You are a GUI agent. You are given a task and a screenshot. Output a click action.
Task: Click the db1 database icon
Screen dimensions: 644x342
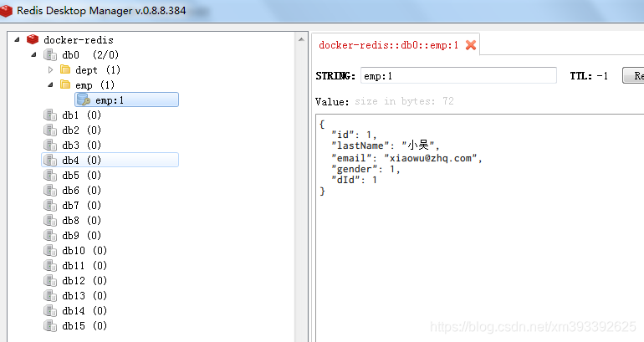pos(49,115)
